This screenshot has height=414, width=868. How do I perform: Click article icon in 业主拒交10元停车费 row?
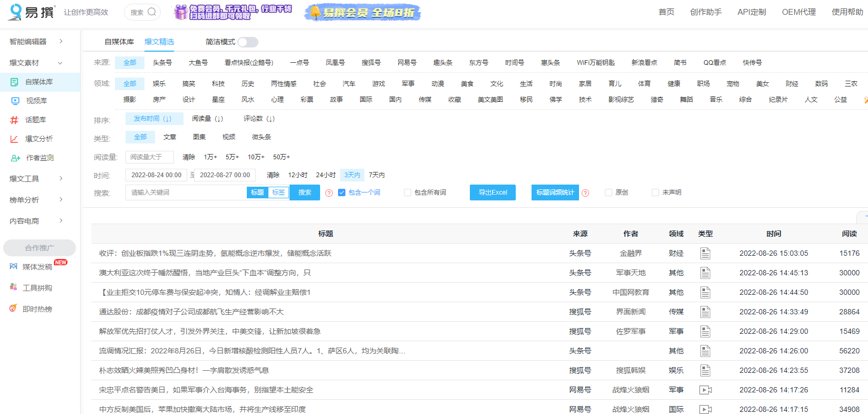tap(705, 292)
